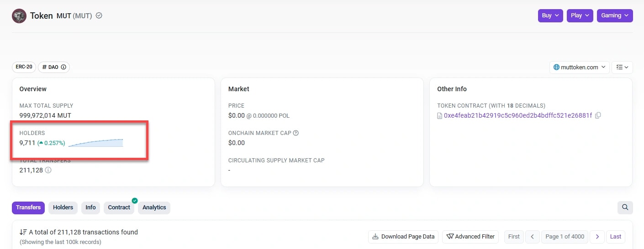Click the Page 1 of 4000 indicator
644x249 pixels.
click(565, 237)
